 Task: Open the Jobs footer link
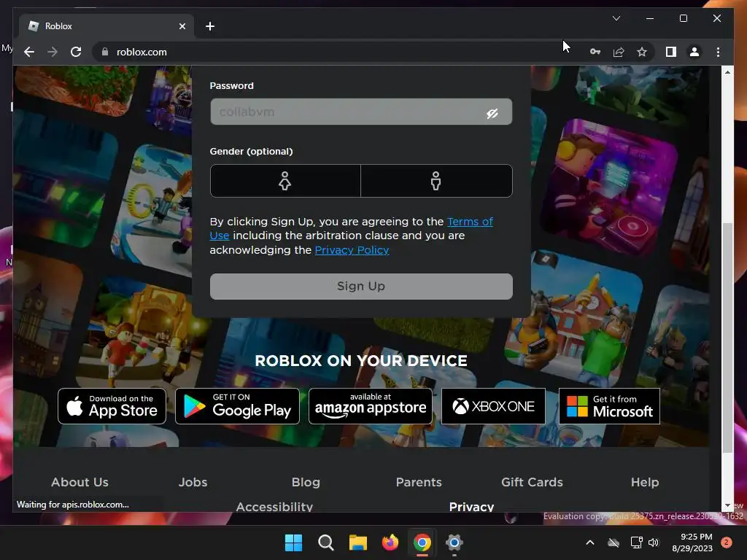(193, 482)
